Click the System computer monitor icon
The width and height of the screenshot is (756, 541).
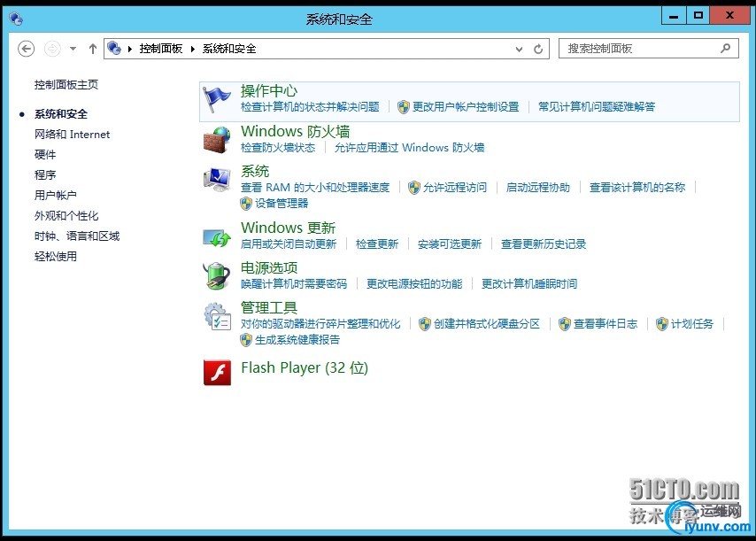click(217, 180)
